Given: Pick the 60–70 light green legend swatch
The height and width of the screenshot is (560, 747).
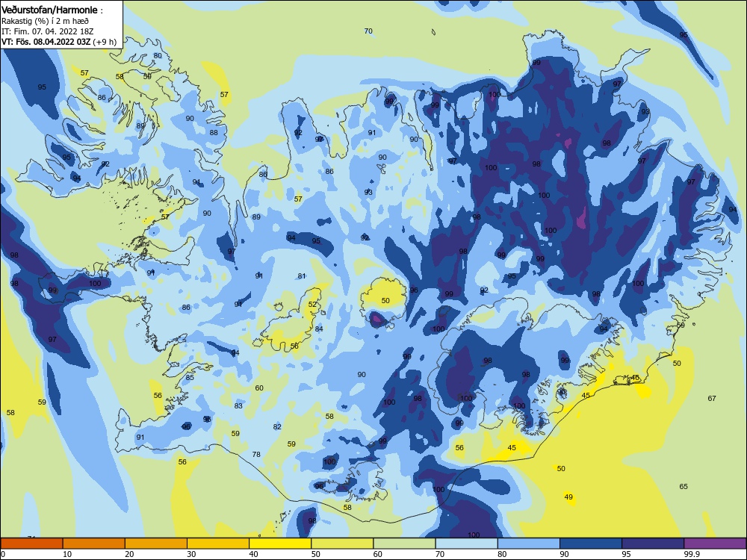Looking at the screenshot, I should (404, 544).
